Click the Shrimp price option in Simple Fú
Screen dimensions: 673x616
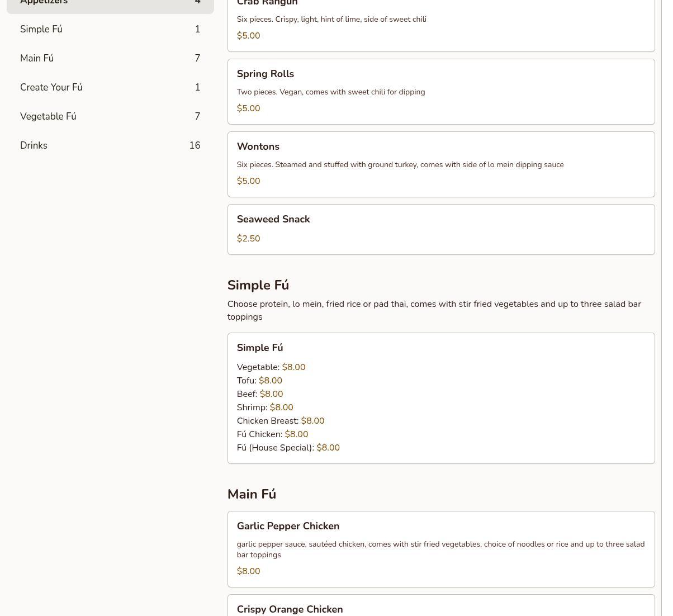pyautogui.click(x=281, y=407)
